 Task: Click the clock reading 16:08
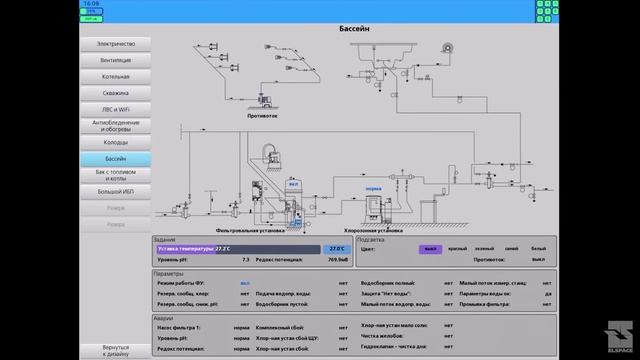click(x=91, y=4)
